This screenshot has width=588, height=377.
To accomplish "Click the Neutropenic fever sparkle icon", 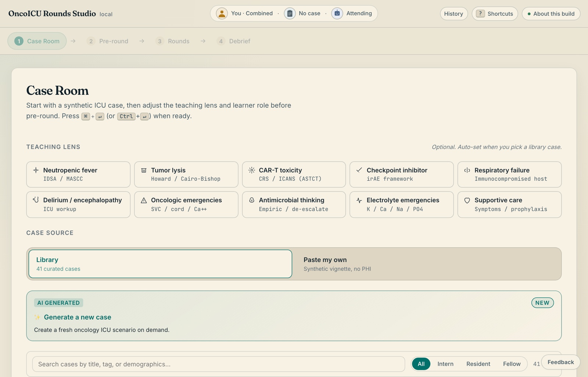I will [36, 170].
